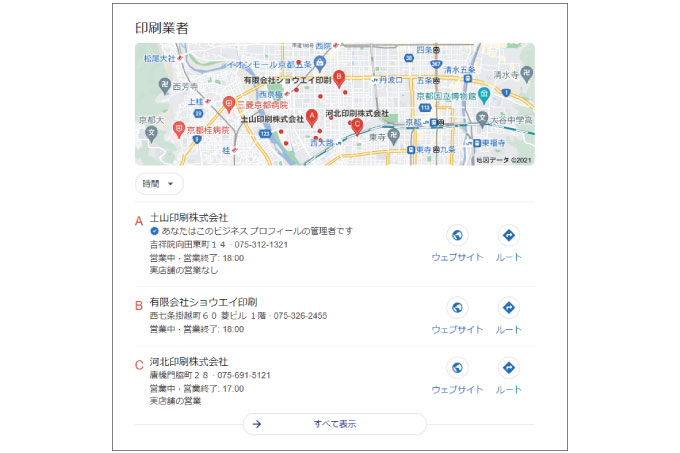The width and height of the screenshot is (680, 453).
Task: Click the 印刷業者 heading
Action: 162,28
